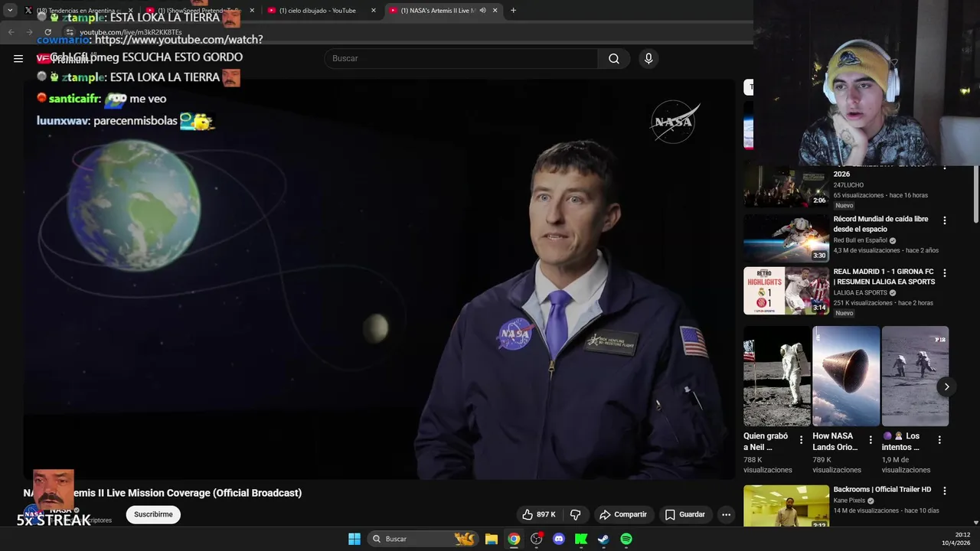Open options for Backrooms Official Trailer
This screenshot has height=551, width=980.
pos(945,491)
